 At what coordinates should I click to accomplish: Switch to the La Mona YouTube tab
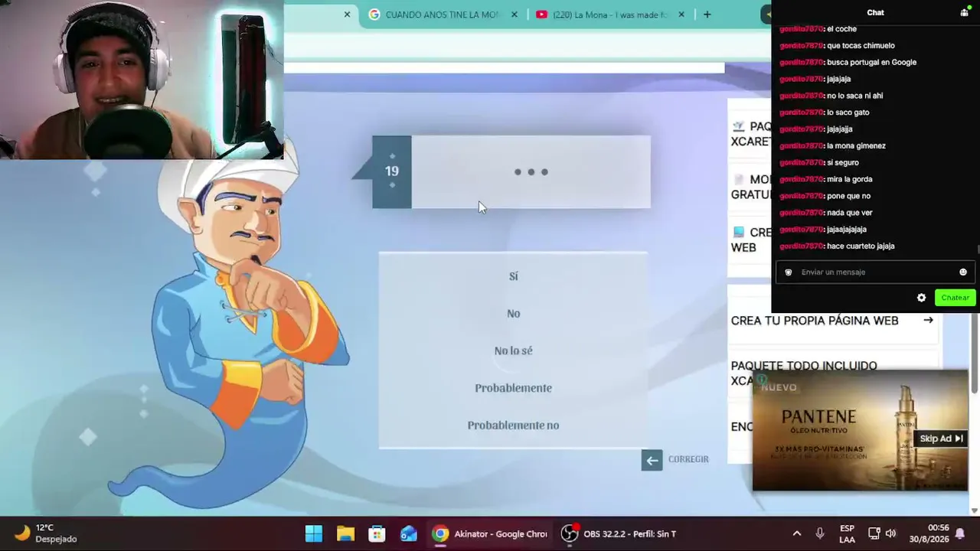602,15
